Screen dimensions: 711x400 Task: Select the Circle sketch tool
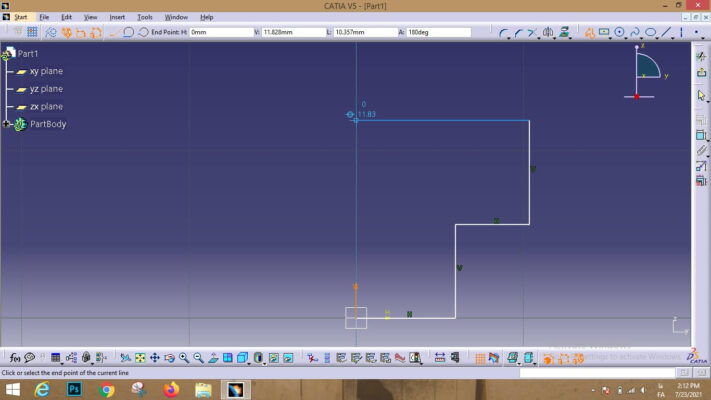(619, 33)
